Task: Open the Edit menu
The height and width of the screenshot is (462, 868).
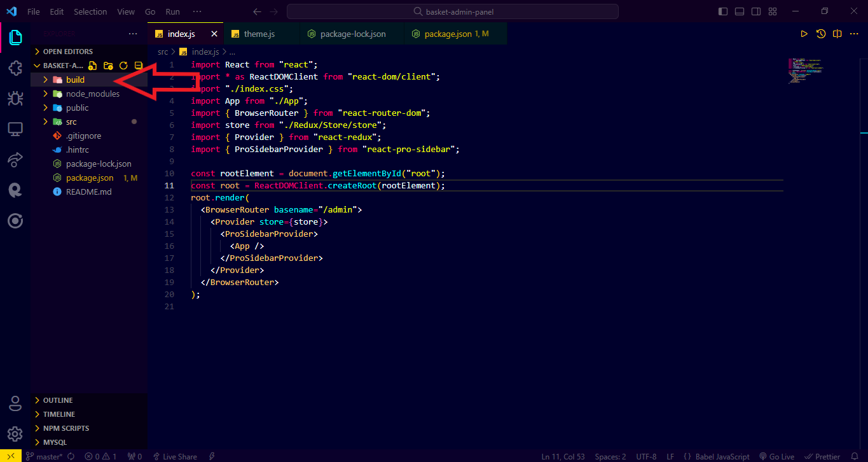Action: tap(57, 11)
